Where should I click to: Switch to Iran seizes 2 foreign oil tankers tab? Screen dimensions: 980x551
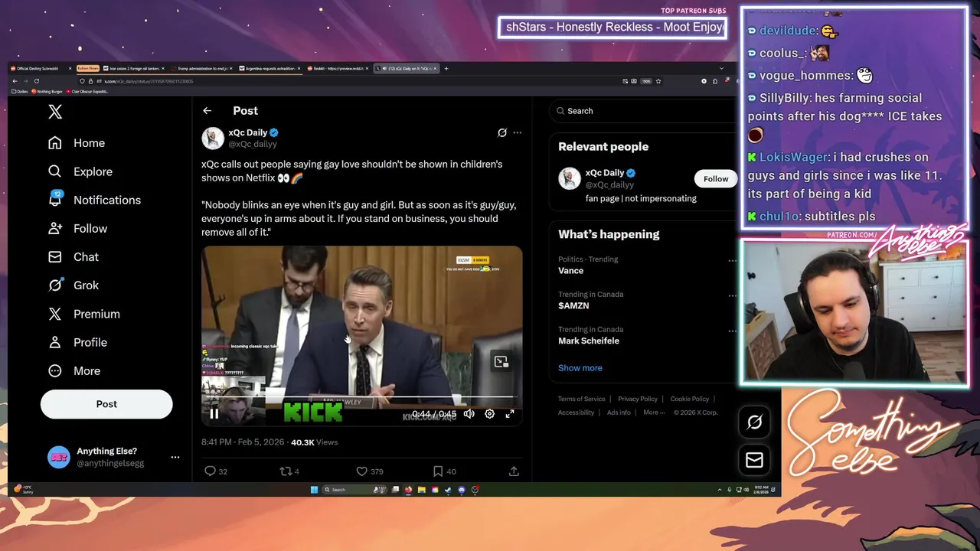pyautogui.click(x=134, y=69)
